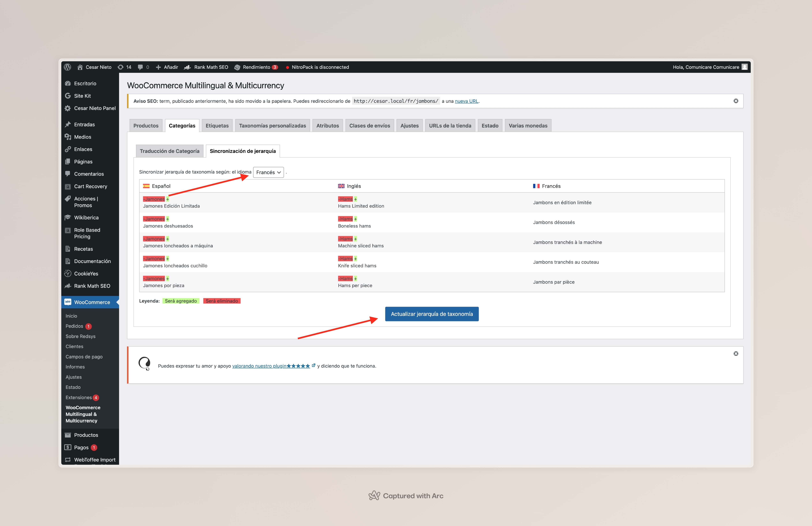Open the Estado tab in plugin
This screenshot has width=812, height=526.
pos(490,126)
